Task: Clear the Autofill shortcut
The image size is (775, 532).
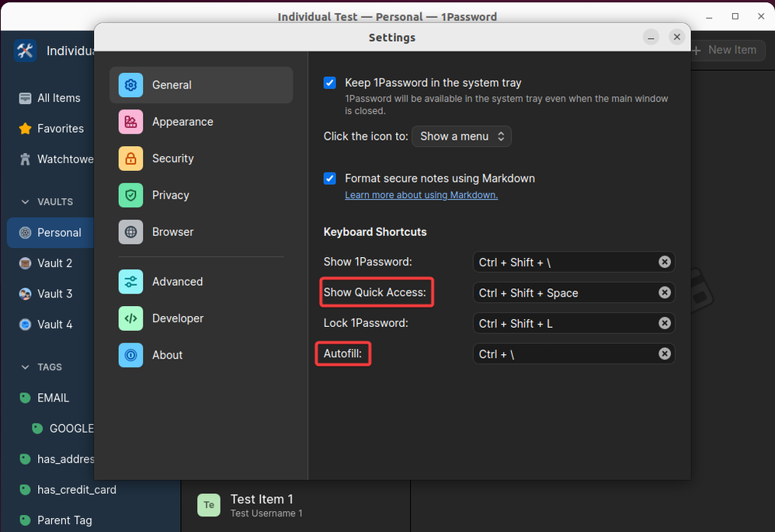Action: (665, 354)
